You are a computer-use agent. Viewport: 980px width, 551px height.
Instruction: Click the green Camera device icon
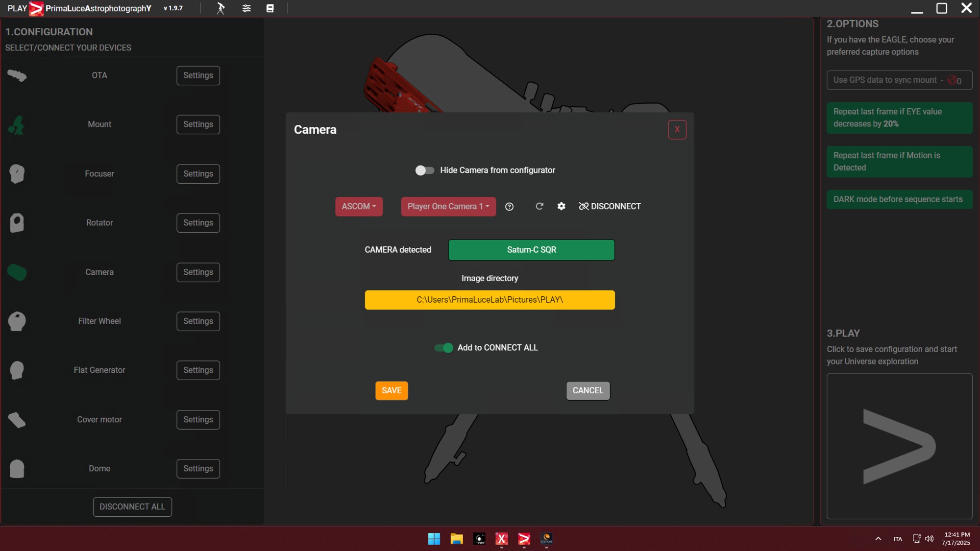click(17, 272)
